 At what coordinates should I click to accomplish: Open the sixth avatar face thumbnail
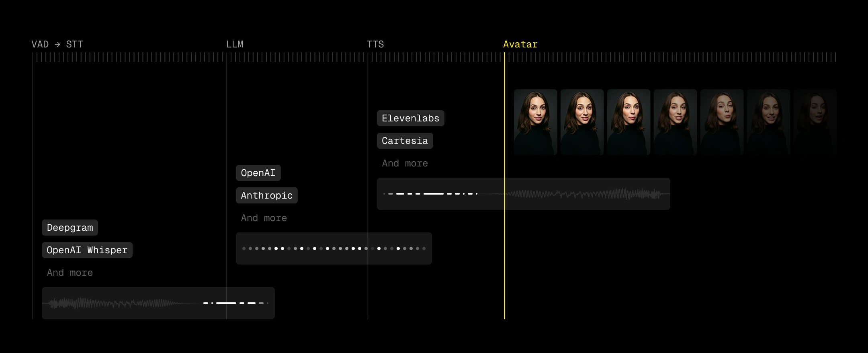pos(769,122)
